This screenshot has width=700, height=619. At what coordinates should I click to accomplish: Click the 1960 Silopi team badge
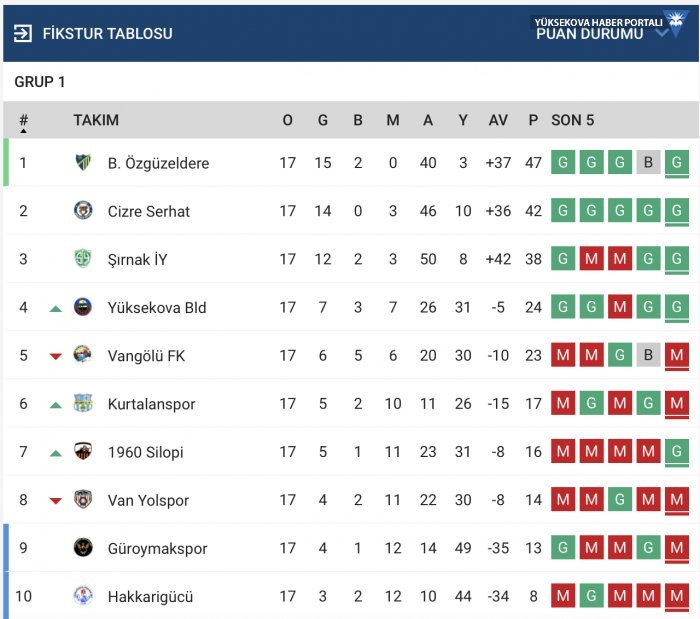coord(83,451)
